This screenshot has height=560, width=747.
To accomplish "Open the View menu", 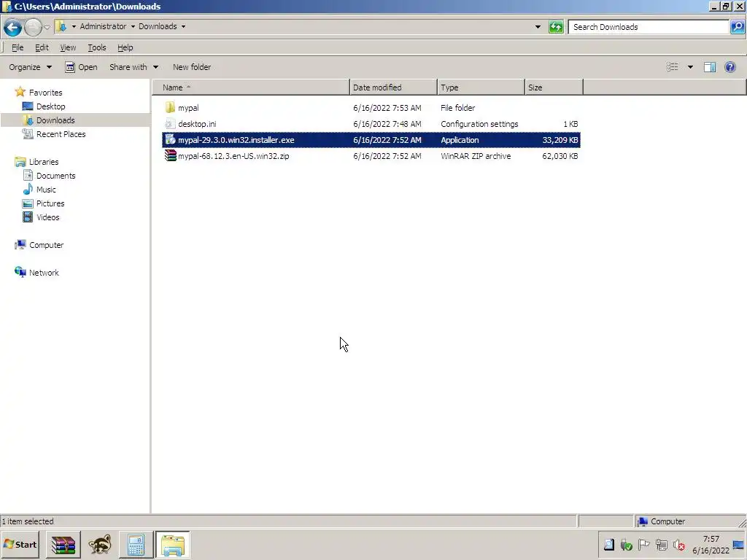I will (68, 47).
